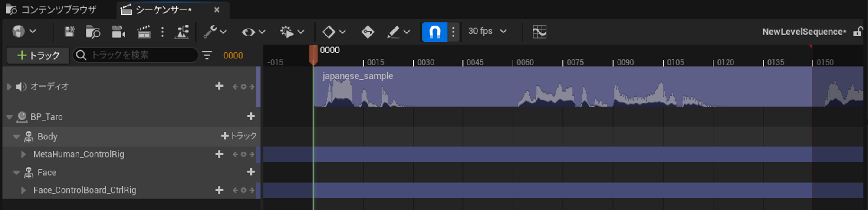Click the +トラック button on Body row
868x210 pixels.
click(x=239, y=136)
